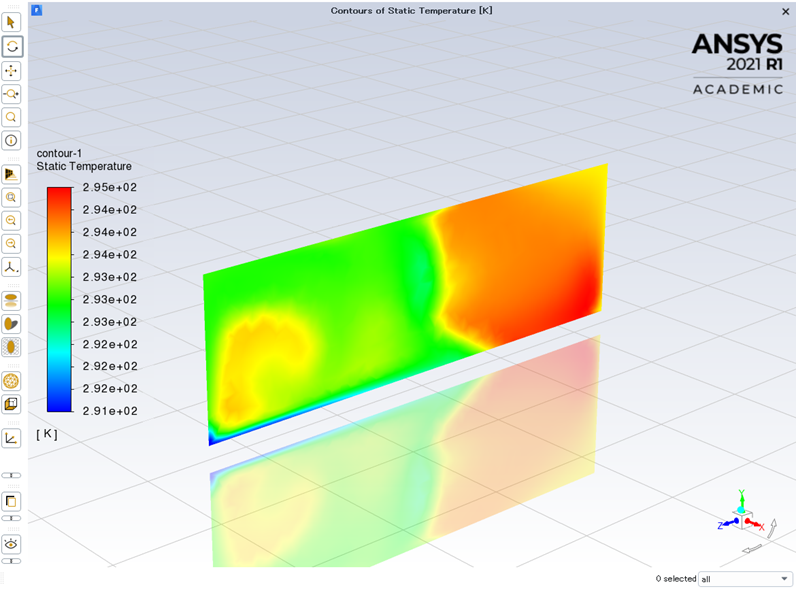Expand collapsed toolbar handle below copy-windows icon
The image size is (796, 591).
[x=11, y=518]
